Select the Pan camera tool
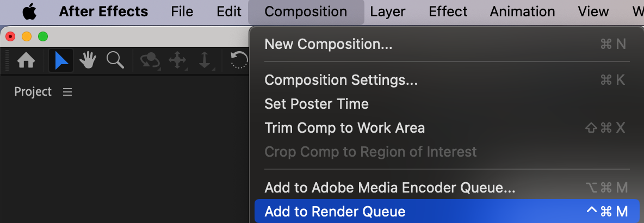 click(x=178, y=60)
